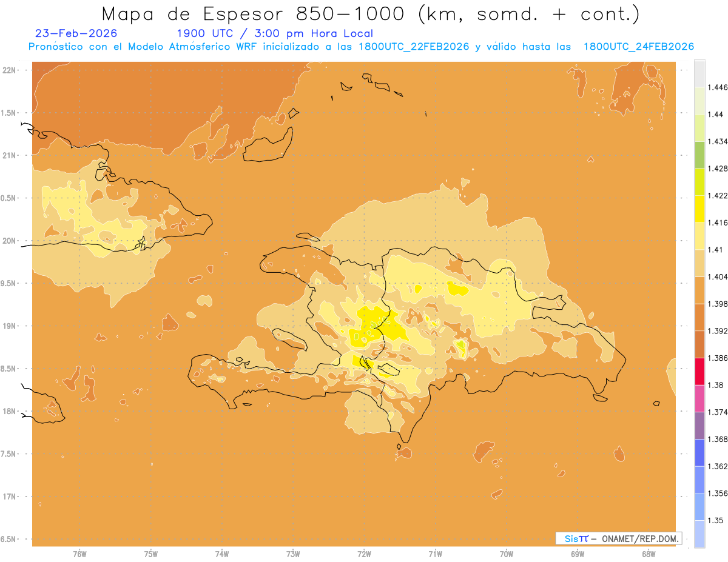Click the '74W' longitude label
This screenshot has height=562, width=728.
click(222, 554)
